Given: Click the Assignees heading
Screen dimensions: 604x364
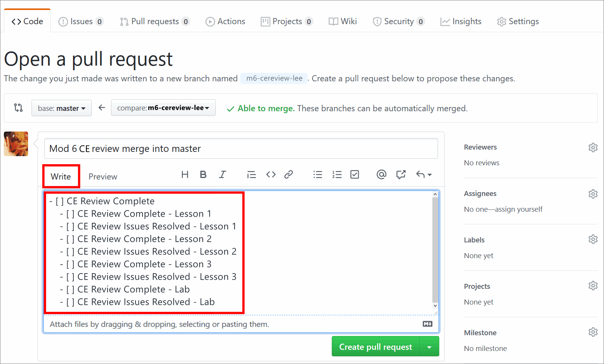Looking at the screenshot, I should point(480,194).
